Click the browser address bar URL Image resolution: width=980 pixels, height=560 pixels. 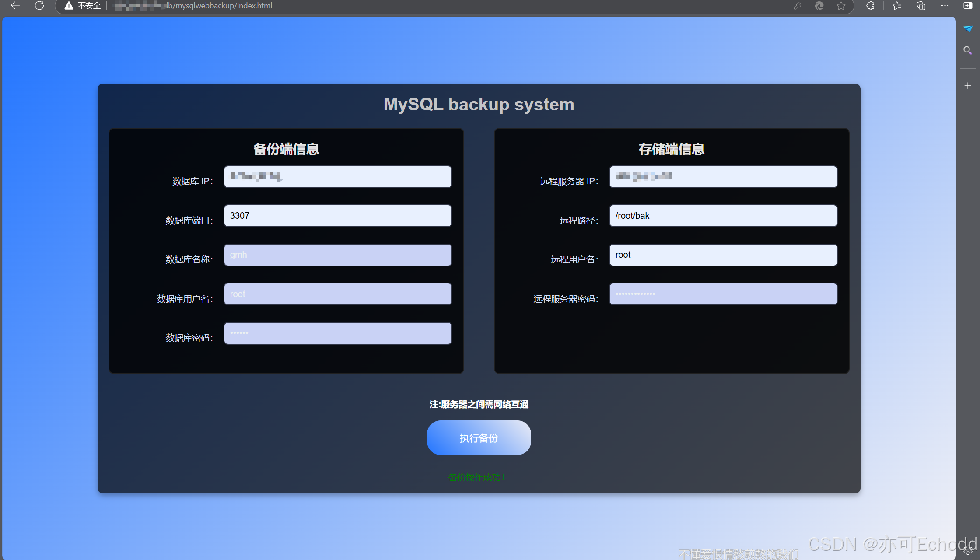(x=193, y=6)
